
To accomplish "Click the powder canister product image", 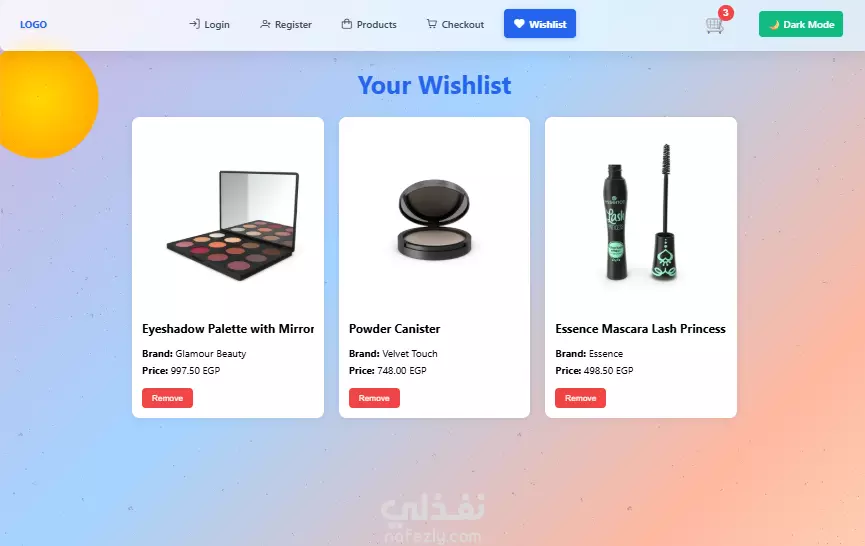I will coord(435,219).
